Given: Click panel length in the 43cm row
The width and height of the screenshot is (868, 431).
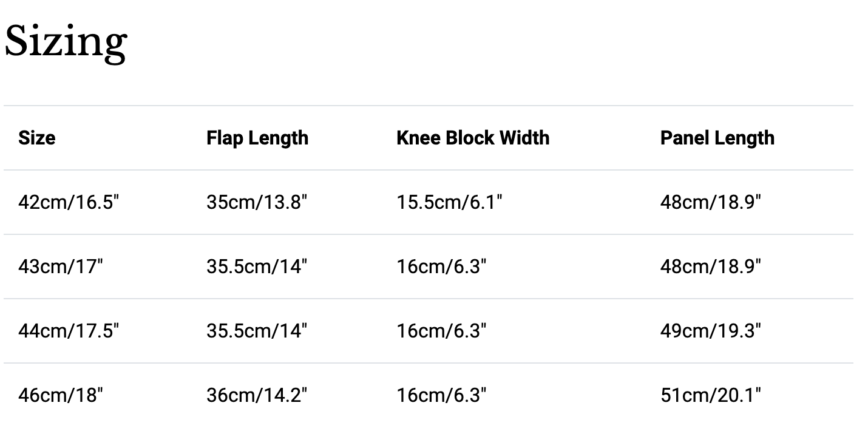Looking at the screenshot, I should tap(710, 266).
